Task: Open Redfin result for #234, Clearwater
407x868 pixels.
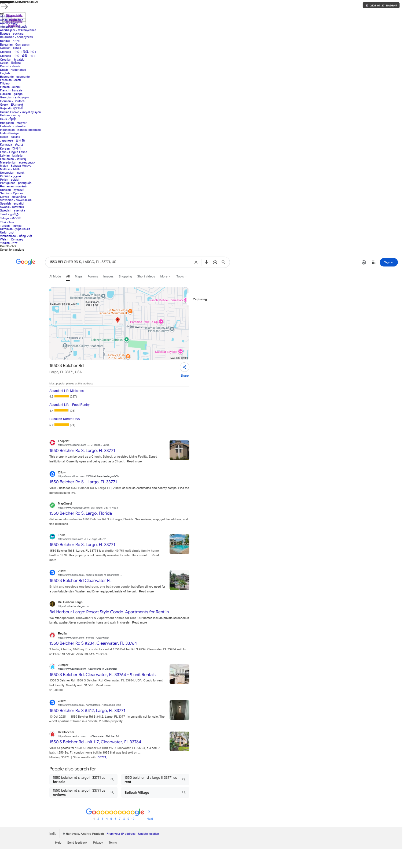Action: (x=93, y=643)
